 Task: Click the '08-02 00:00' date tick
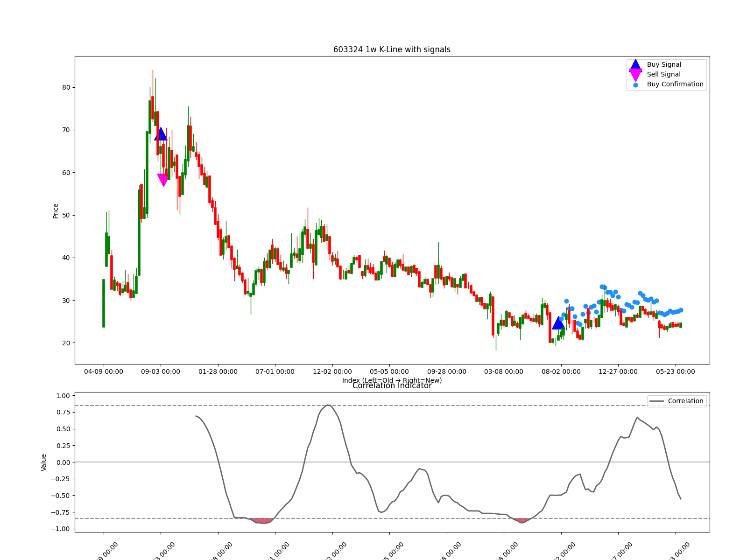[561, 371]
